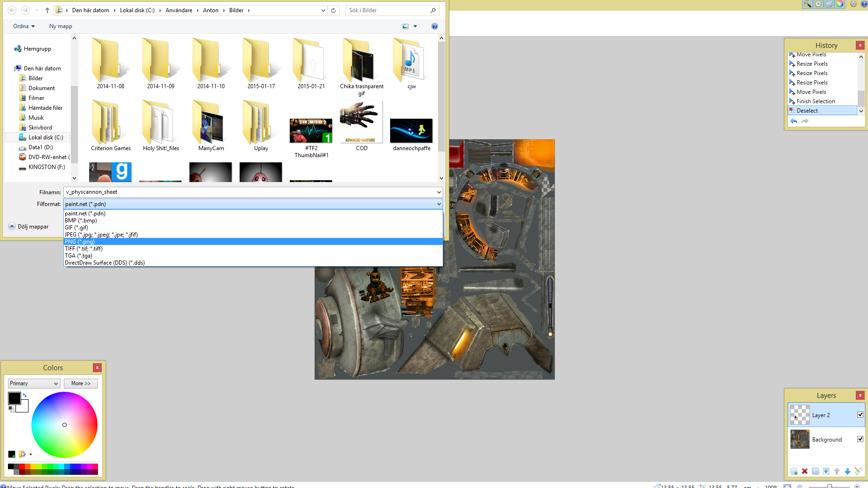Add a new layer in Layers panel
The image size is (868, 488).
tap(794, 471)
